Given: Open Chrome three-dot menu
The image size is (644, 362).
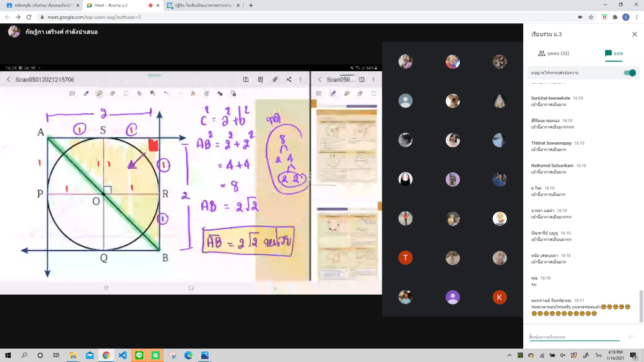Looking at the screenshot, I should tap(636, 17).
